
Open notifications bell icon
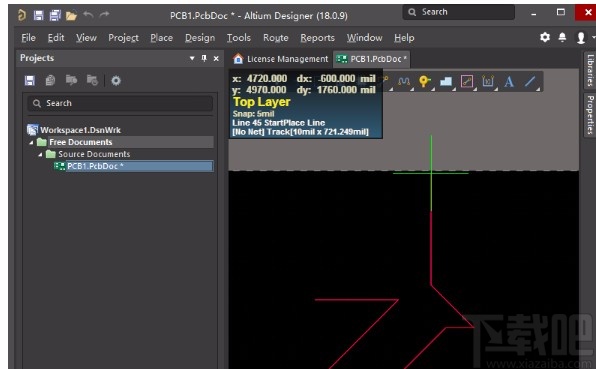point(562,37)
